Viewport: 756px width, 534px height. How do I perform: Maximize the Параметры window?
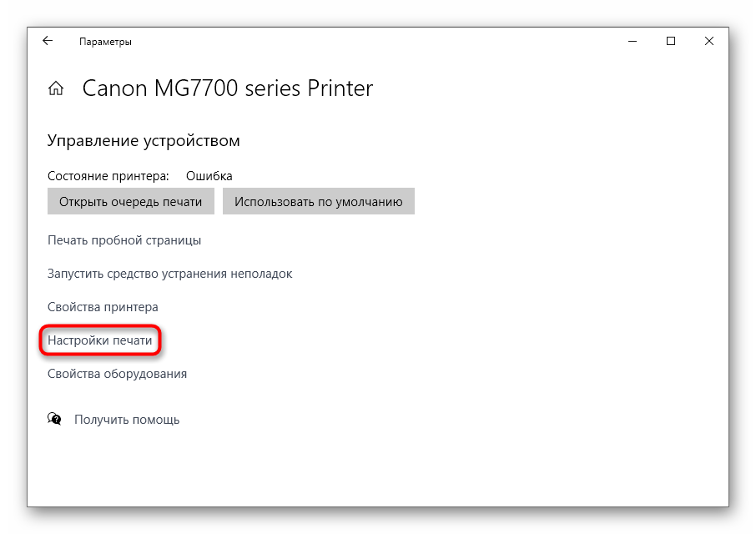(x=671, y=41)
